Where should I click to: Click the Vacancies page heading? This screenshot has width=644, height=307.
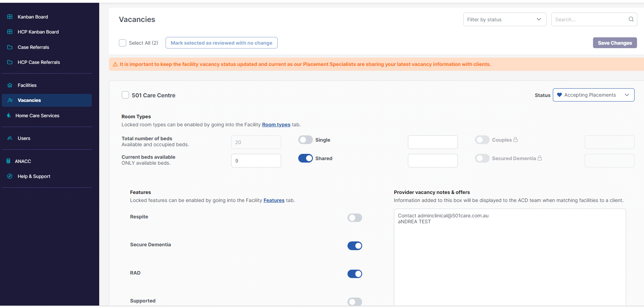point(137,20)
